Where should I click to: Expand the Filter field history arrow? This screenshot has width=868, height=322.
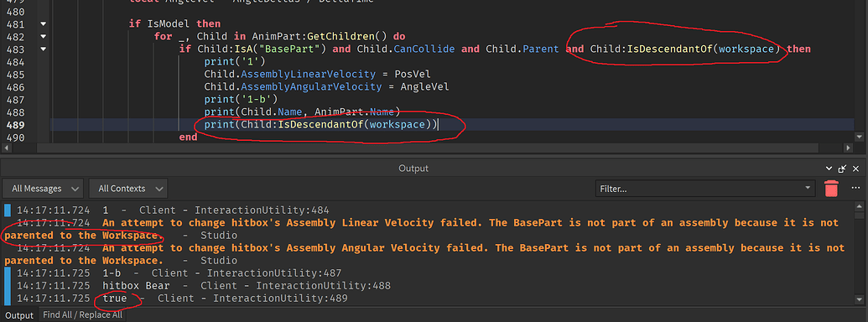coord(807,189)
